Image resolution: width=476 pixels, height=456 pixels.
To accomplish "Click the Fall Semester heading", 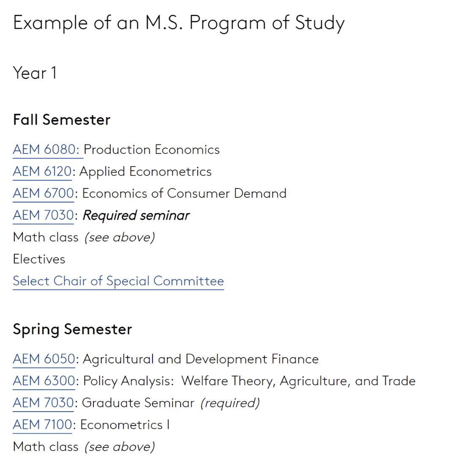I will click(x=62, y=120).
